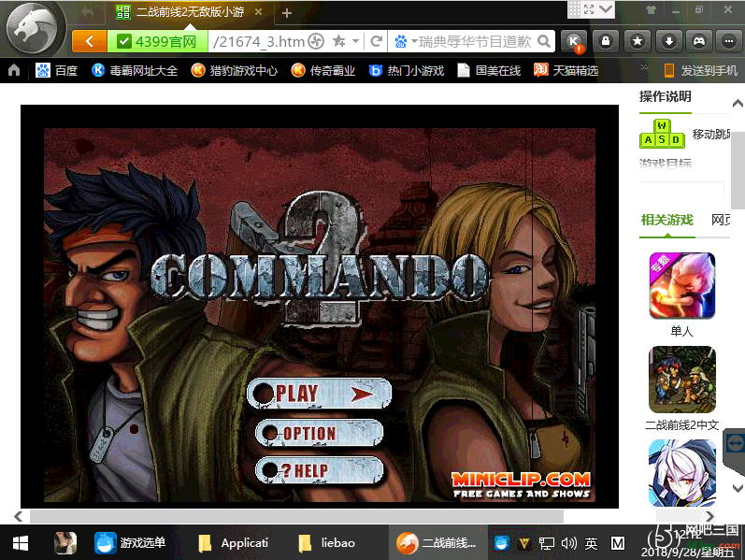Viewport: 745px width, 560px height.
Task: Open the 毒霸网址大全 bookmark
Action: coord(135,70)
